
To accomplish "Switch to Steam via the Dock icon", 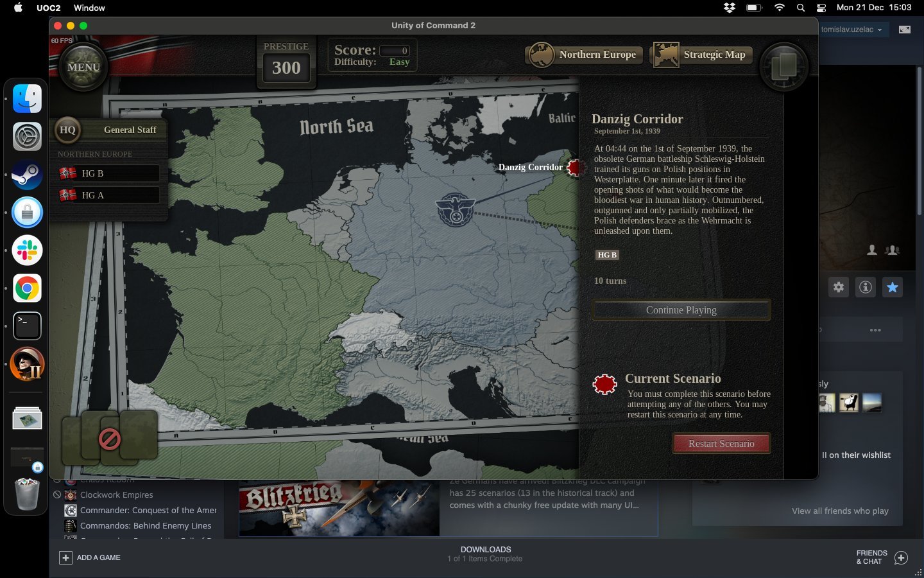I will click(x=27, y=175).
